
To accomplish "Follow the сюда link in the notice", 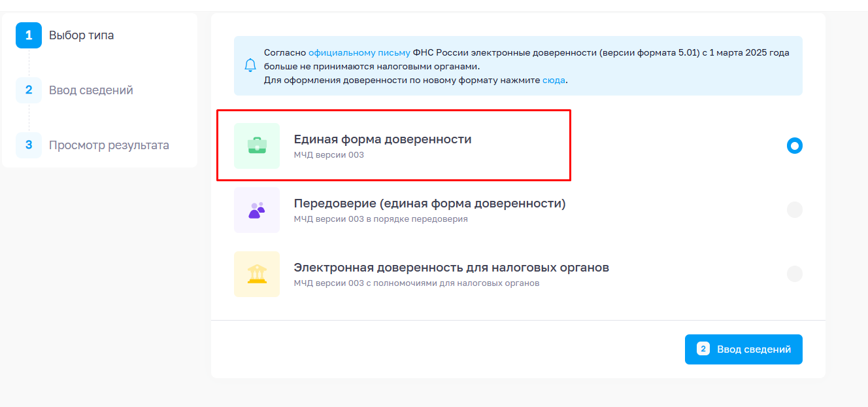I will click(x=553, y=80).
